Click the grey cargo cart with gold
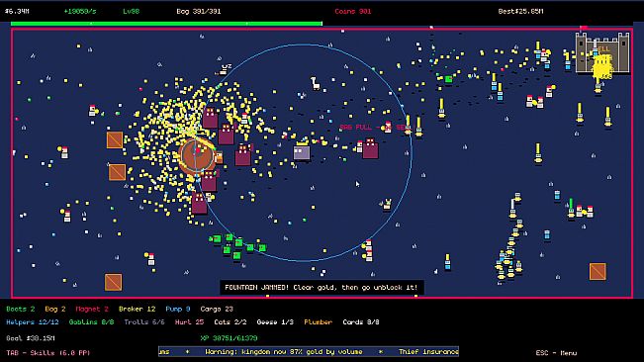 tap(302, 151)
